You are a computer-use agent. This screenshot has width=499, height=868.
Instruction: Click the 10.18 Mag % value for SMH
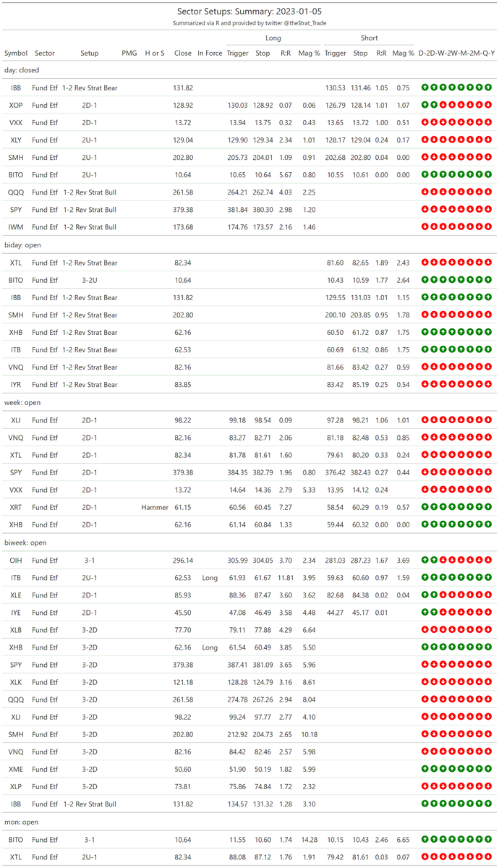[309, 734]
